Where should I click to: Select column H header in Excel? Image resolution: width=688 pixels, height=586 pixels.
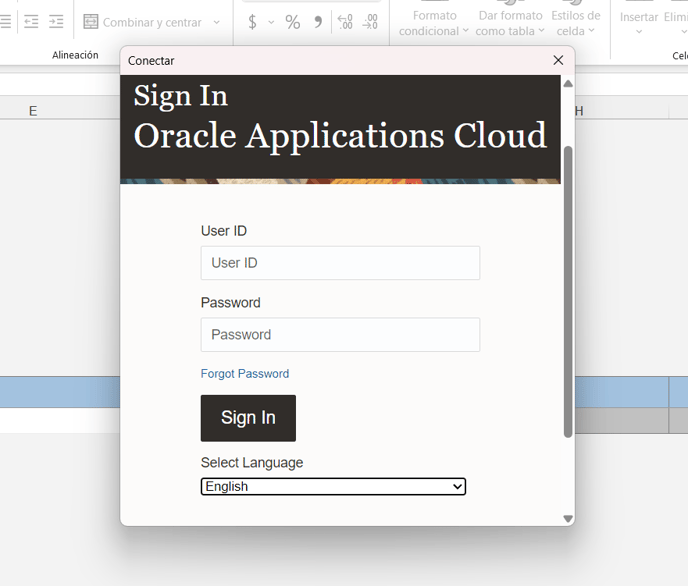(580, 111)
